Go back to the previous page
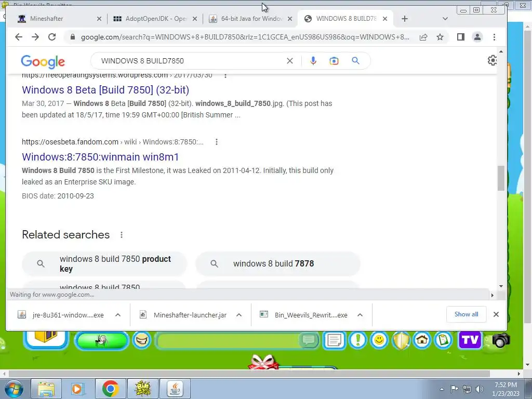 19,37
